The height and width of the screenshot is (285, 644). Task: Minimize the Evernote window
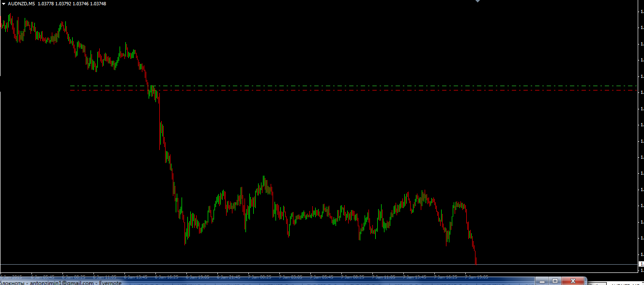[x=542, y=281]
